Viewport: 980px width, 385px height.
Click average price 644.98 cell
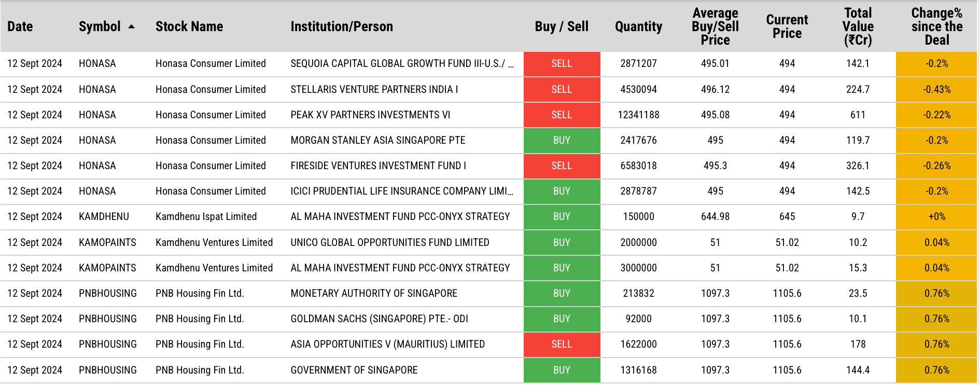715,216
